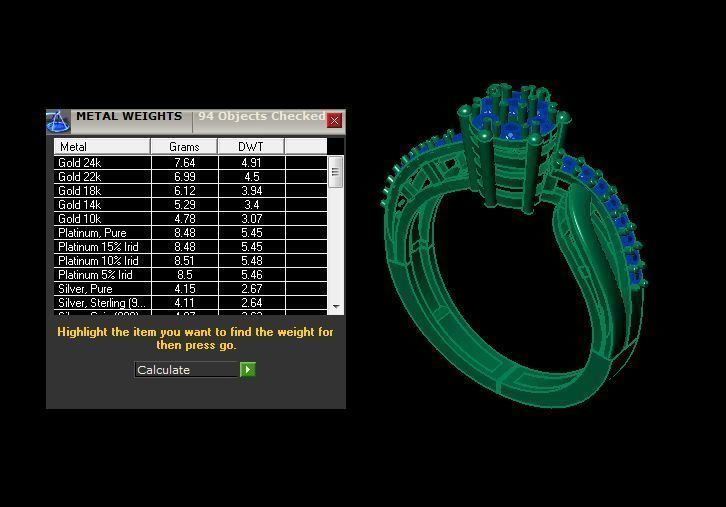Close the Metal Weights panel
Viewport: 726px width, 507px height.
[x=334, y=120]
